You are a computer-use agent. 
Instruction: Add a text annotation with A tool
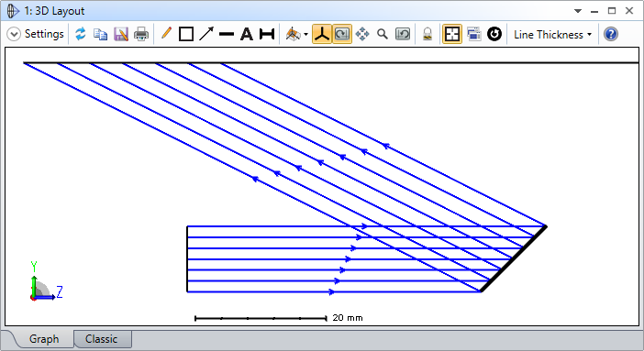click(247, 34)
